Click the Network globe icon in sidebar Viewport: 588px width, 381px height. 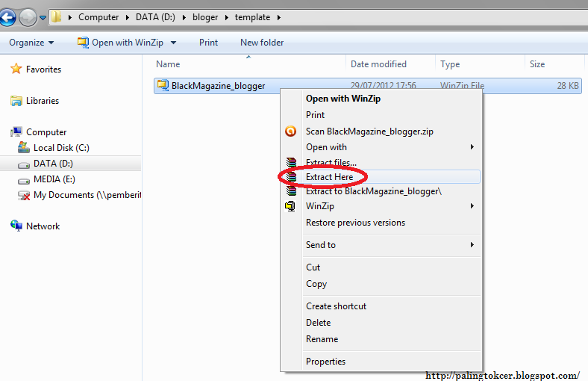point(16,226)
